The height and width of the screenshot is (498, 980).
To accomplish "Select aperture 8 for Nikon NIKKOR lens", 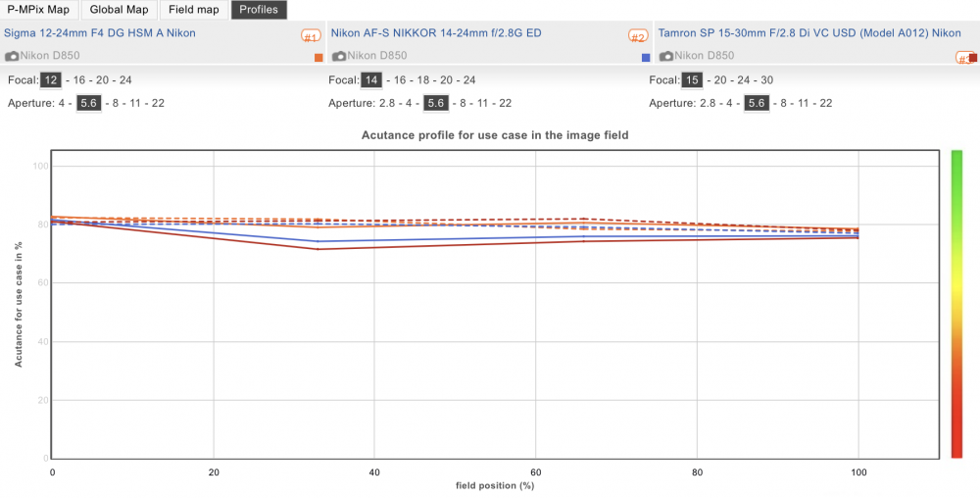I will [463, 103].
